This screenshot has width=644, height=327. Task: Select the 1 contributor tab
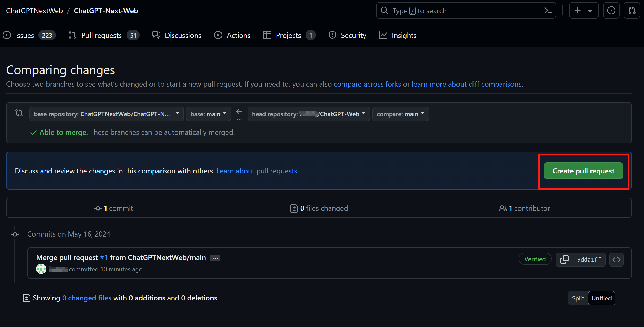click(x=524, y=208)
